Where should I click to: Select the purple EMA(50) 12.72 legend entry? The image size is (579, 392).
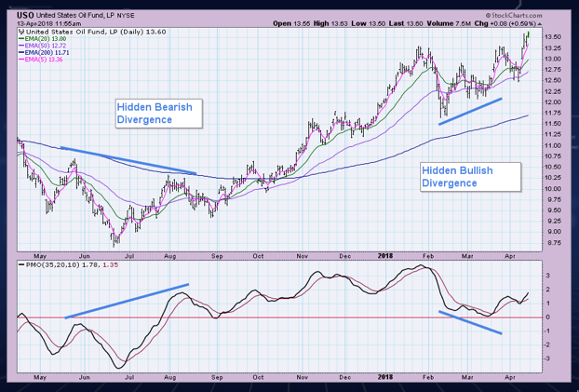pyautogui.click(x=43, y=46)
